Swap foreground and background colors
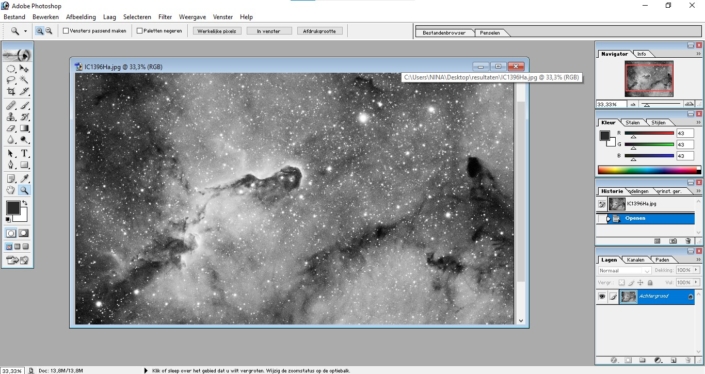The height and width of the screenshot is (374, 705). pos(25,203)
